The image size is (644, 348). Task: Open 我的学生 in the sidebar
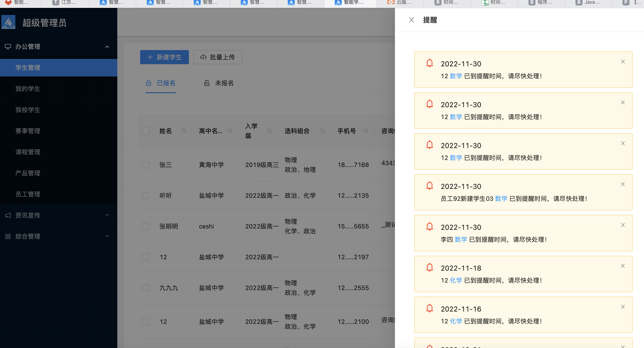(x=58, y=89)
